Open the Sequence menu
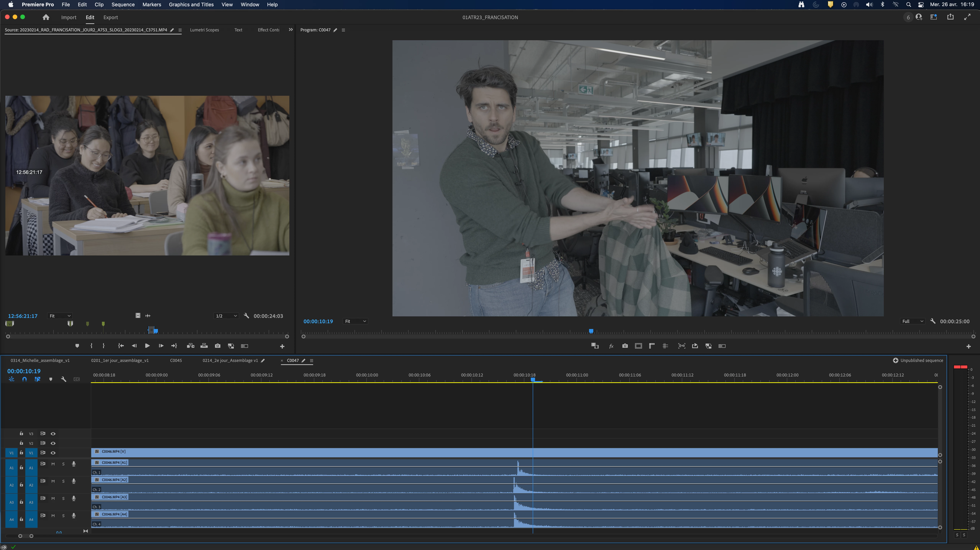The height and width of the screenshot is (550, 980). 123,5
